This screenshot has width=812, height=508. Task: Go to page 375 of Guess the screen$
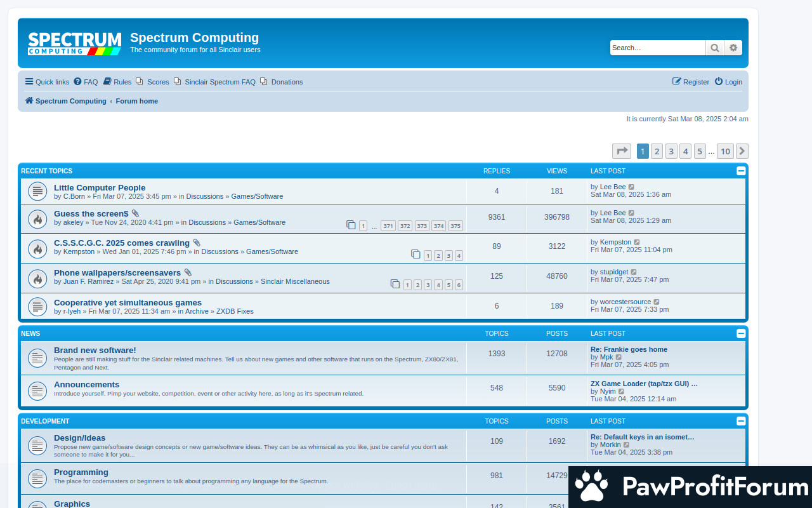pyautogui.click(x=455, y=225)
